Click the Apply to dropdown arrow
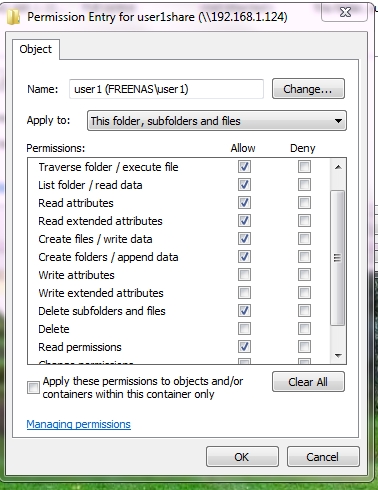Viewport: 378px width, 490px height. 338,121
